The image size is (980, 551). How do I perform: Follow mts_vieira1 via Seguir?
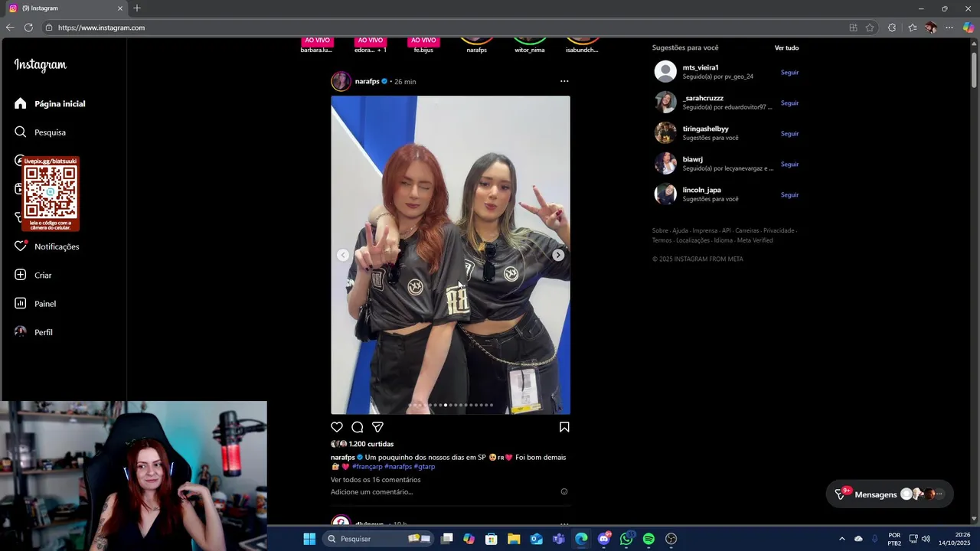point(789,73)
